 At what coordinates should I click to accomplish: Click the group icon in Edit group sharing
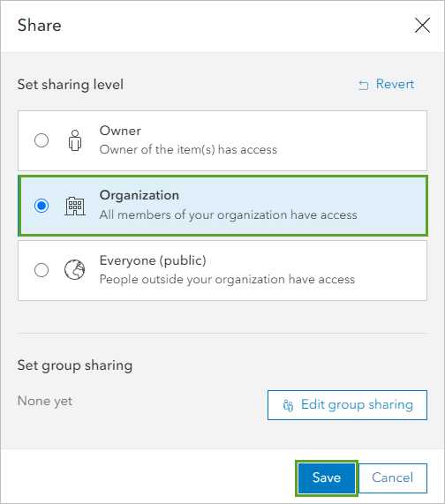tap(288, 405)
